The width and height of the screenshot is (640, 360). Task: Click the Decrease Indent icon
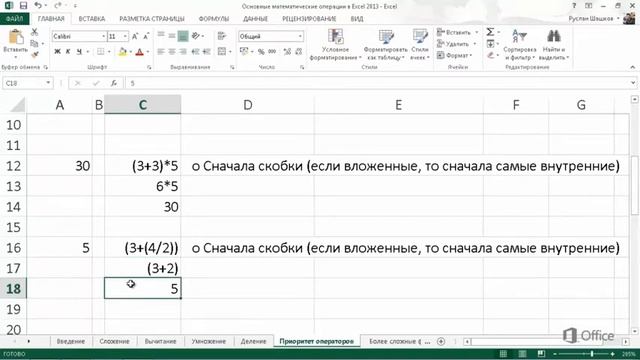pos(196,51)
